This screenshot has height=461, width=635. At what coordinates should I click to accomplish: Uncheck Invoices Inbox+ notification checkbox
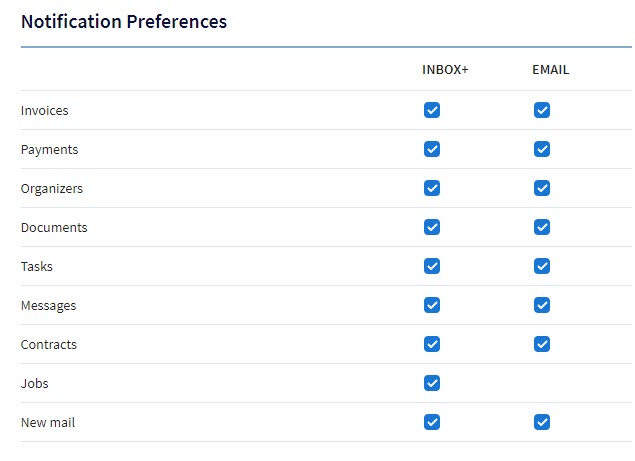[432, 110]
